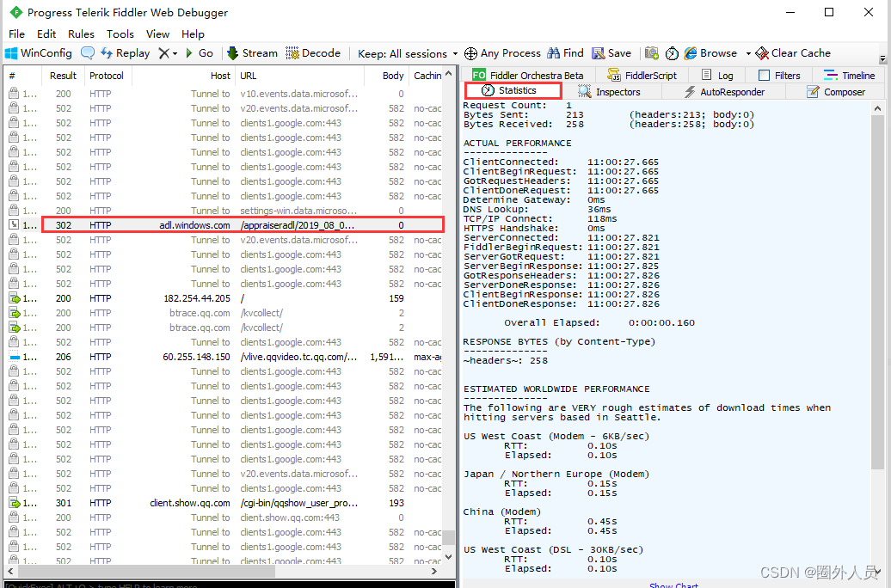Open the File menu
Screen dimensions: 891x588
coord(16,34)
